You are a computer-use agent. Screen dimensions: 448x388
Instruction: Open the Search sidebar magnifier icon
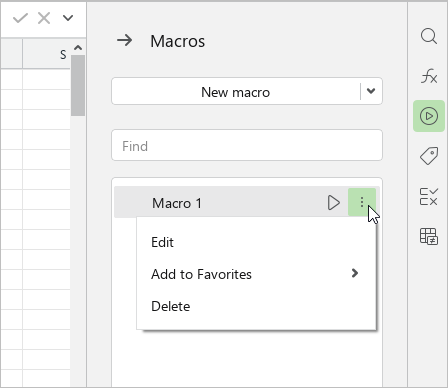[x=429, y=36]
